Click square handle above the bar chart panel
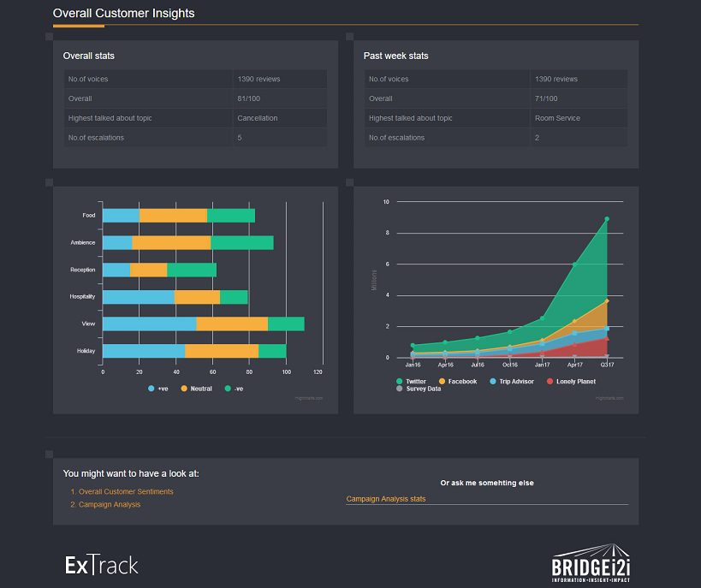This screenshot has width=701, height=588. 49,181
